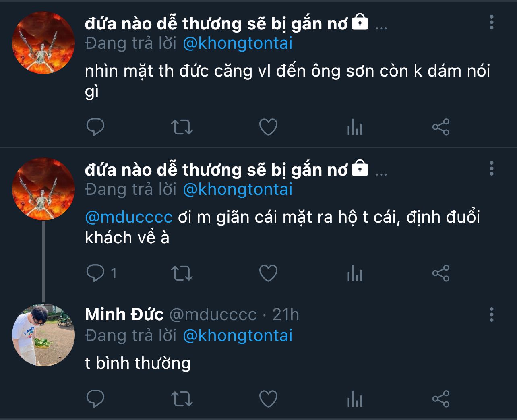Retweet the tweet mentioning @mducccc

[x=182, y=274]
